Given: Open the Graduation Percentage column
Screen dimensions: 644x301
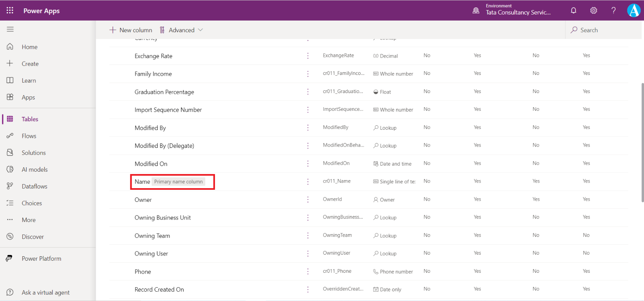Looking at the screenshot, I should point(164,92).
